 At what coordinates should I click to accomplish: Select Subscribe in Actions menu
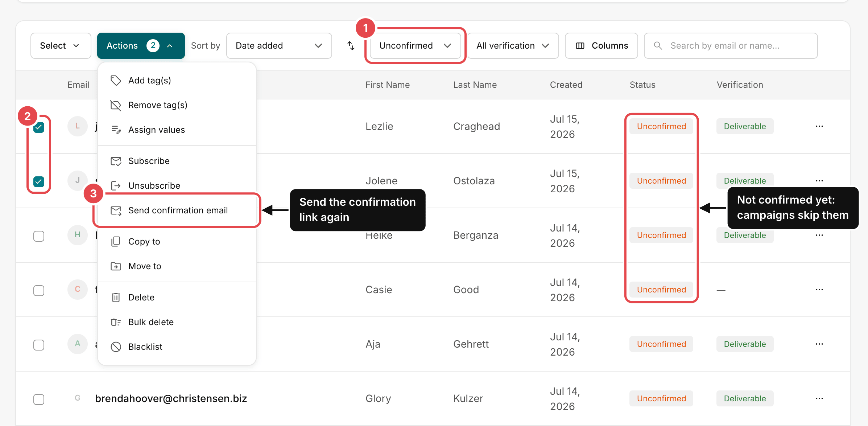pos(177,161)
